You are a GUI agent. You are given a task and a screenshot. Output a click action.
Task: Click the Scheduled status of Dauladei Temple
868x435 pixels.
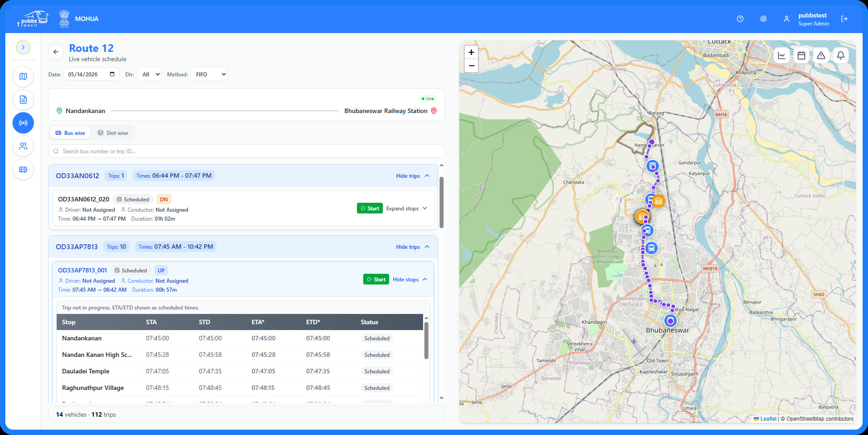coord(377,371)
